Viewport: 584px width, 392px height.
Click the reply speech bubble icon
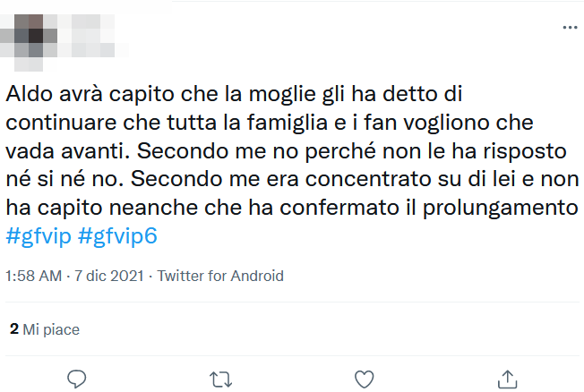click(x=77, y=376)
